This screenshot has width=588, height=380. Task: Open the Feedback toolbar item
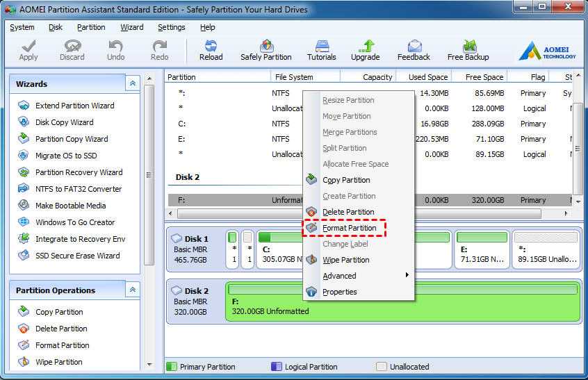[x=414, y=50]
